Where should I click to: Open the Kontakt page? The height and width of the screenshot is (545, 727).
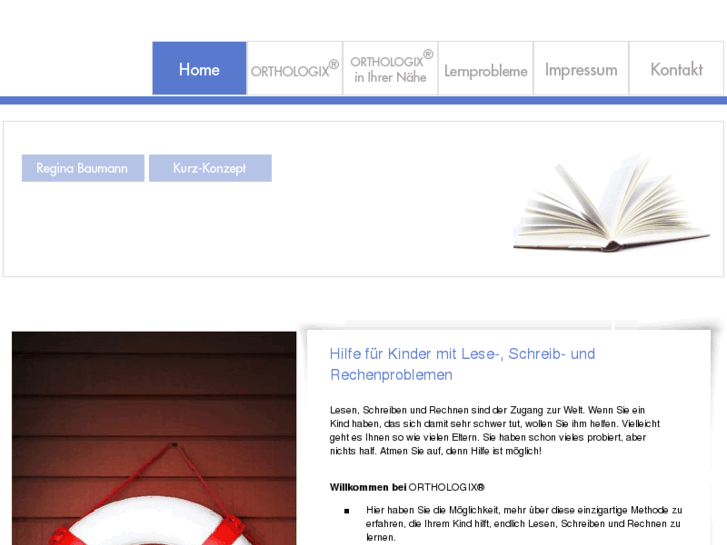coord(676,68)
